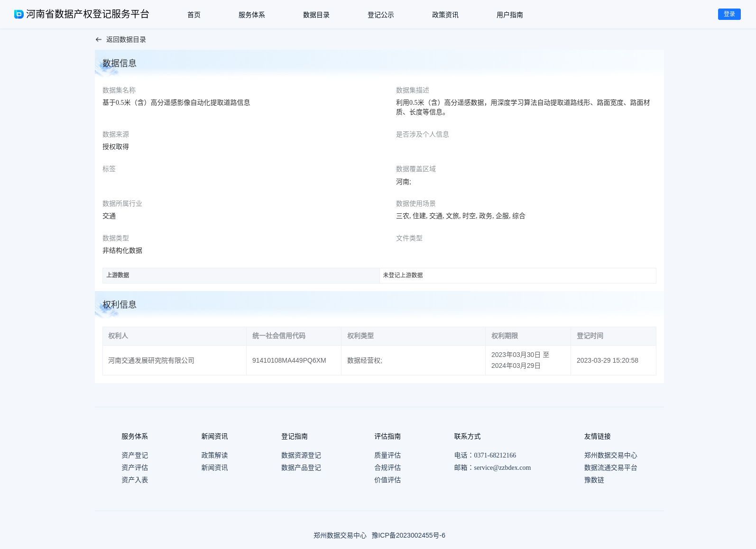Click the 服务体系 footer heading
Image resolution: width=756 pixels, height=549 pixels.
tap(135, 436)
